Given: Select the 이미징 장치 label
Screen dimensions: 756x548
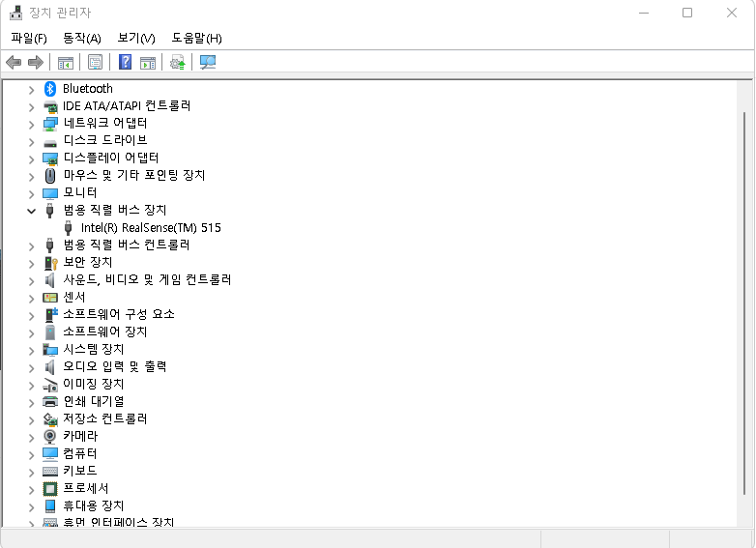Looking at the screenshot, I should tap(94, 384).
